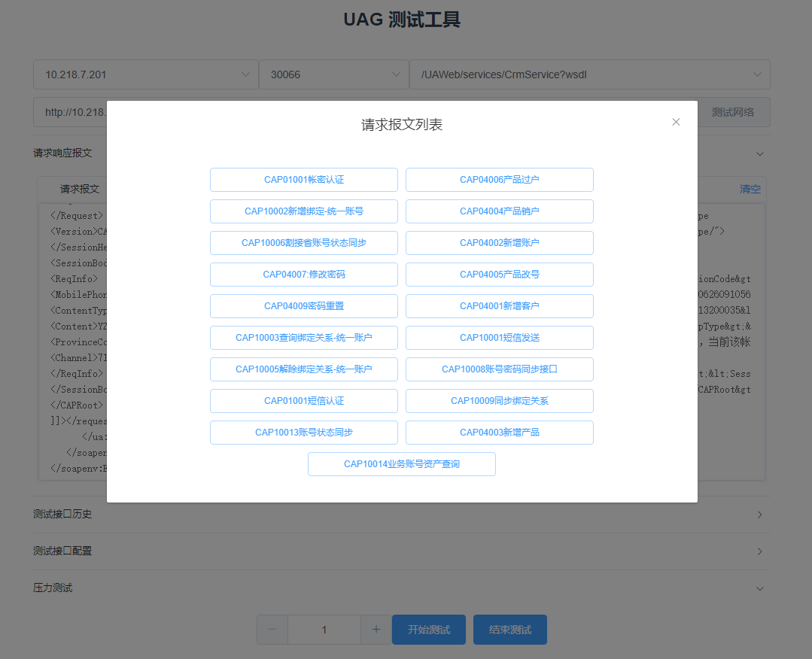Choose CAP10005解除绑定关系-统一账户

(304, 369)
